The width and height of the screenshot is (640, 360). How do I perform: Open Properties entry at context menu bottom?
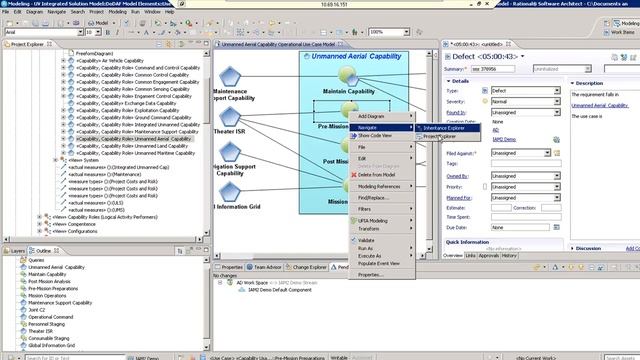tap(382, 275)
